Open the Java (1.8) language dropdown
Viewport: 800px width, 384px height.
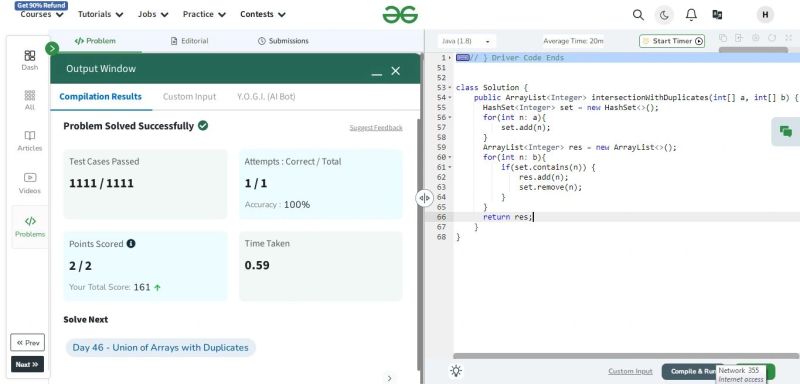[466, 41]
